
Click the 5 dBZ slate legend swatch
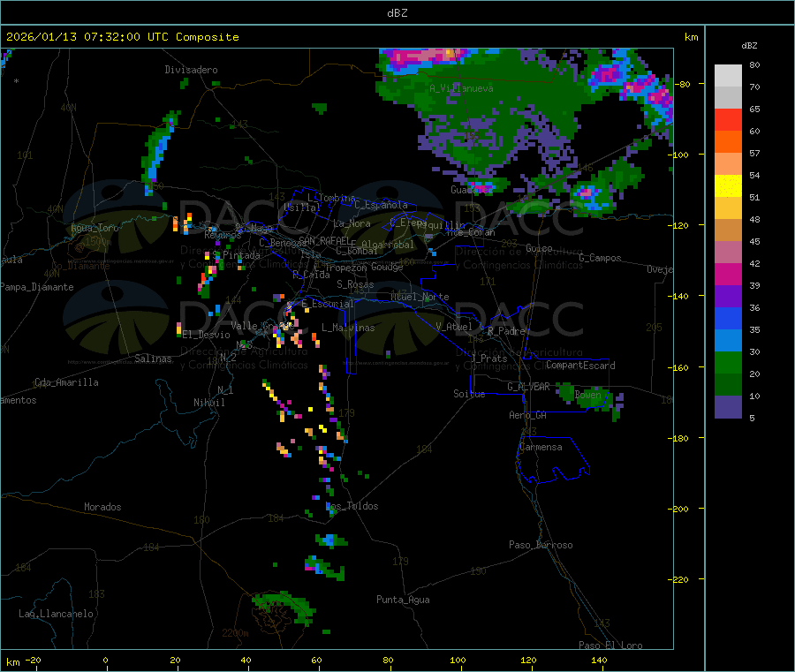(728, 406)
